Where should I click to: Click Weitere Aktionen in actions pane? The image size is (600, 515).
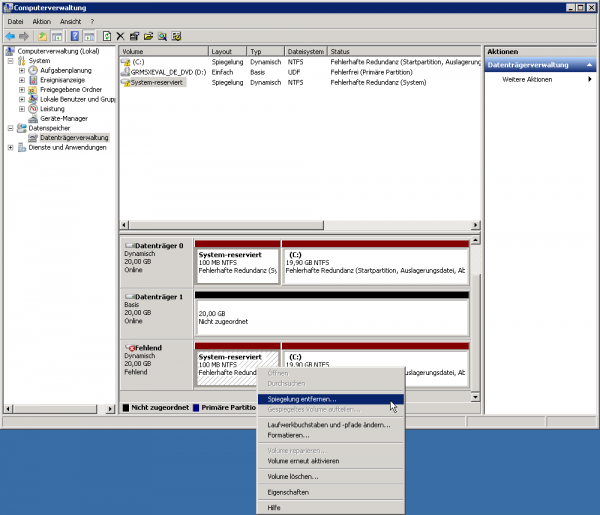(526, 78)
